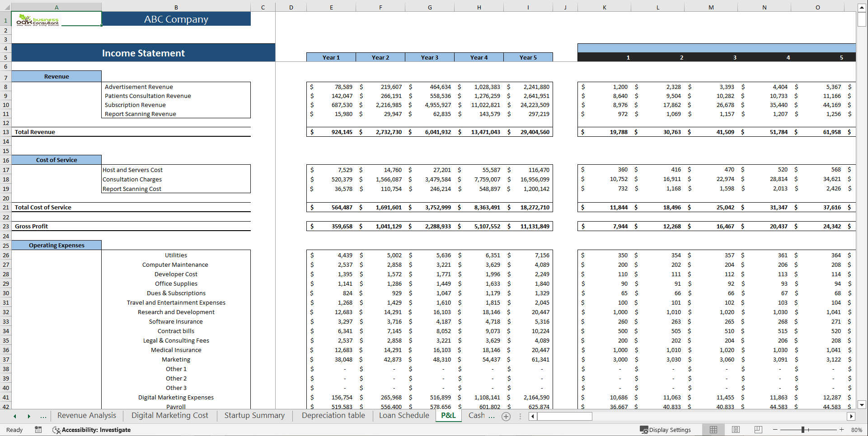Switch to the Loan Schedule sheet
The width and height of the screenshot is (868, 436).
(x=403, y=415)
